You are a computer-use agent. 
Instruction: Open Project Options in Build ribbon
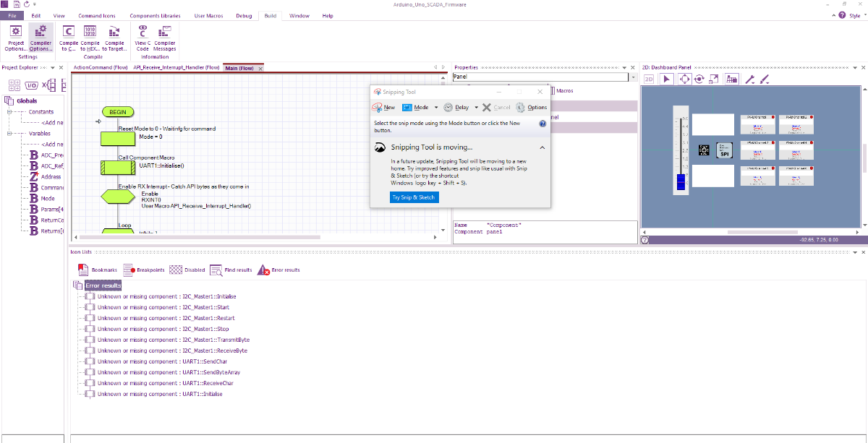pyautogui.click(x=15, y=38)
